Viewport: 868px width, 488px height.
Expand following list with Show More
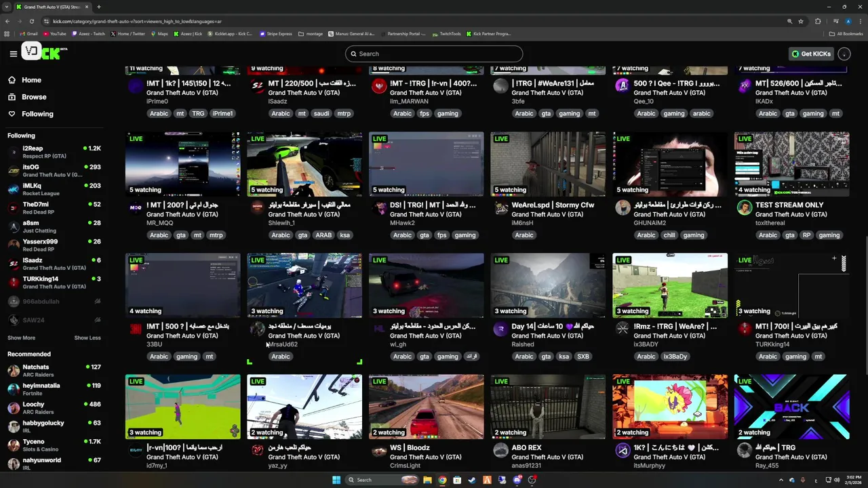coord(21,338)
